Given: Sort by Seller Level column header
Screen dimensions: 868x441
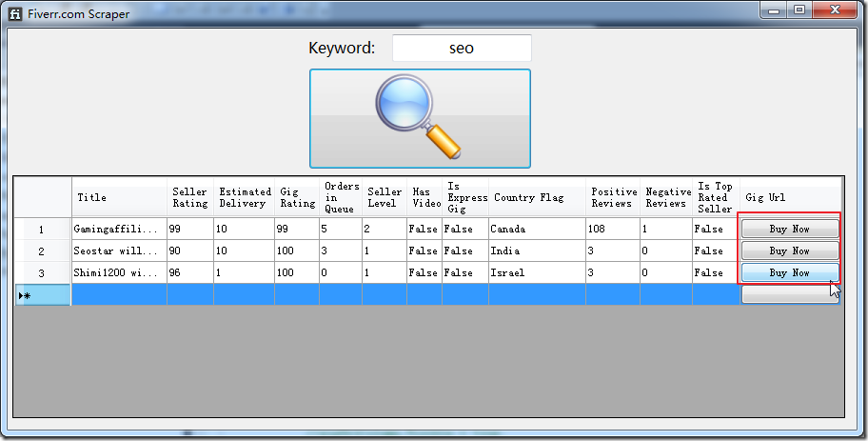Looking at the screenshot, I should point(385,197).
